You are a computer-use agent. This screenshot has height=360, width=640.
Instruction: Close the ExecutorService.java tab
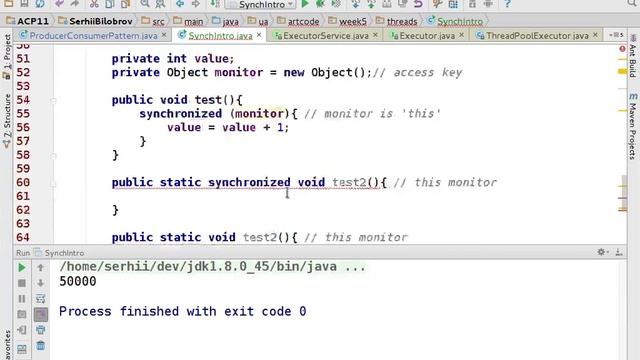[375, 35]
